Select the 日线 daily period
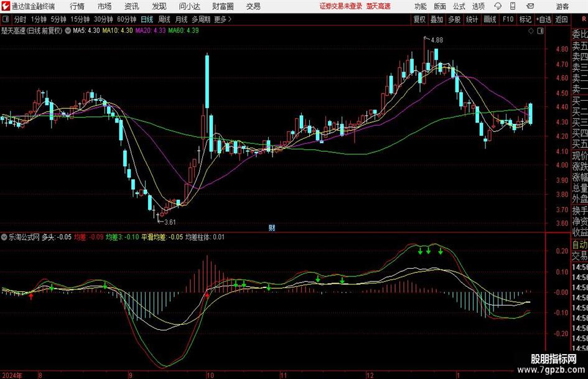Image resolution: width=588 pixels, height=379 pixels. tap(147, 19)
